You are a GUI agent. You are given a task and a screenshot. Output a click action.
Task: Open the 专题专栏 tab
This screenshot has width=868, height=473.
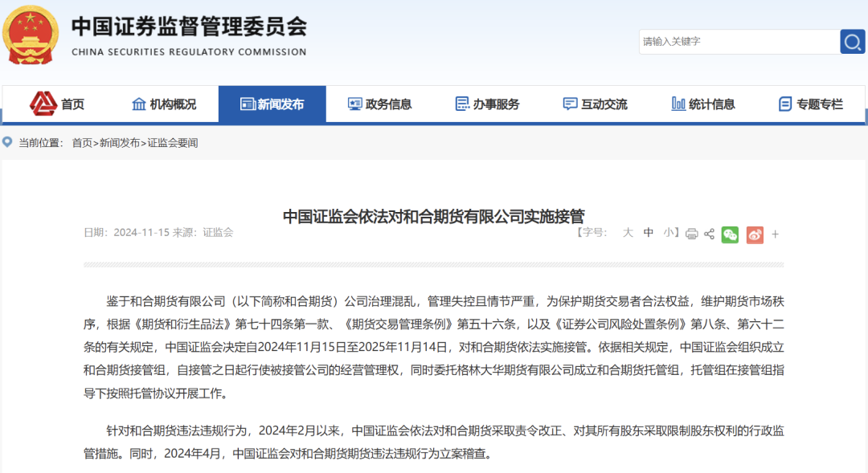coord(810,104)
